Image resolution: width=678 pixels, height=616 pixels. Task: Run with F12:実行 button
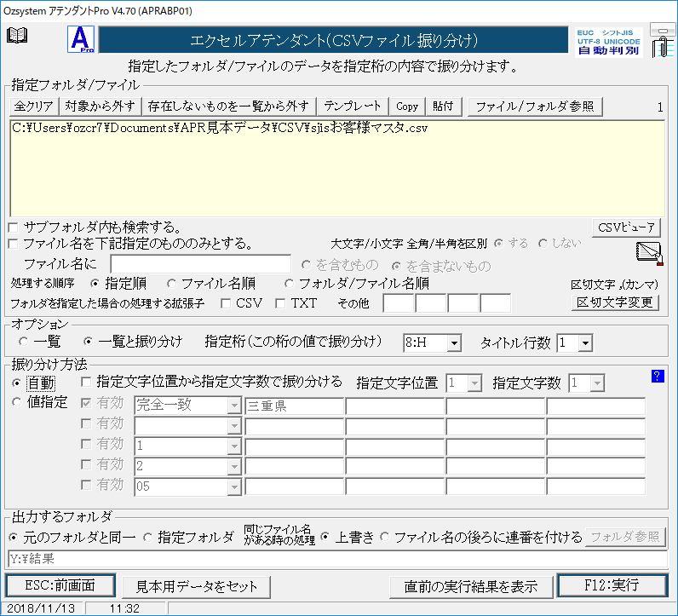pyautogui.click(x=612, y=585)
